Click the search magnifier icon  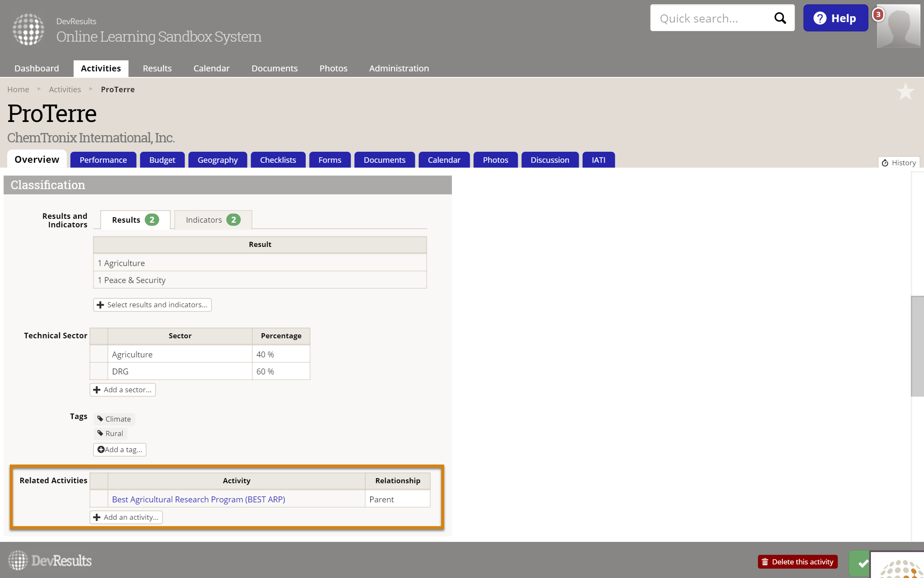(x=780, y=18)
